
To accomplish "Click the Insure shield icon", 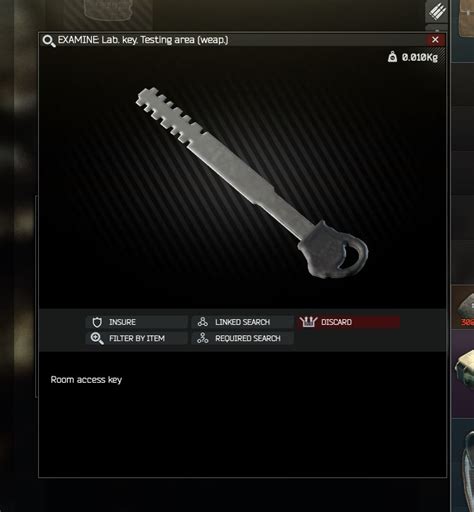I will click(x=97, y=322).
